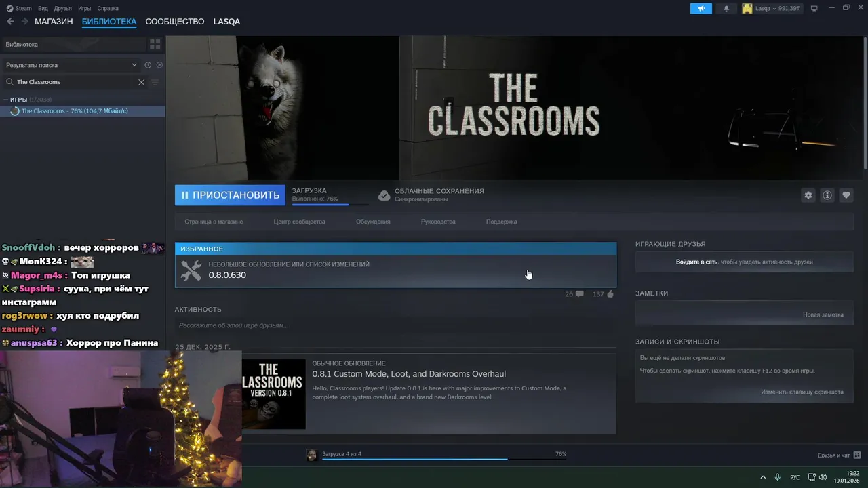Viewport: 868px width, 488px height.
Task: Open Центр сообщества link
Action: [x=299, y=222]
